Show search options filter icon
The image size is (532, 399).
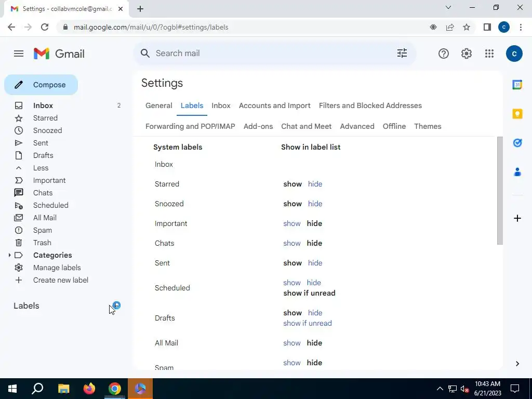point(402,54)
